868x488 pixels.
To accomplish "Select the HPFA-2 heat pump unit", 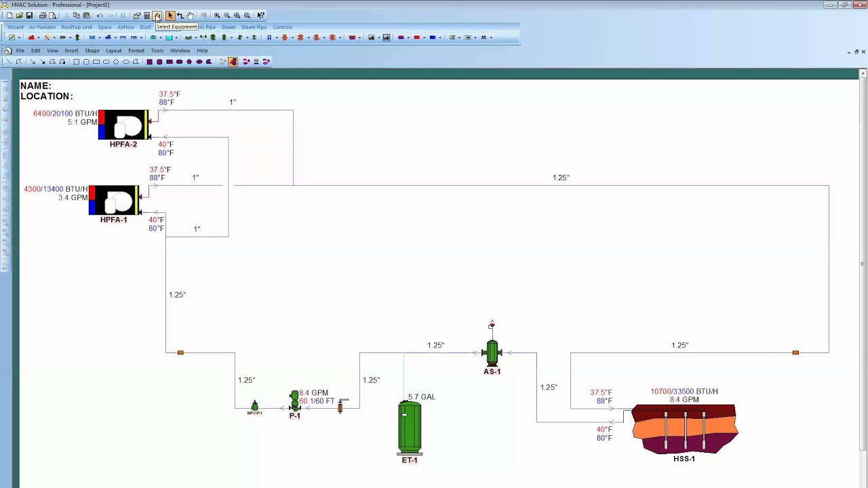I will 125,125.
